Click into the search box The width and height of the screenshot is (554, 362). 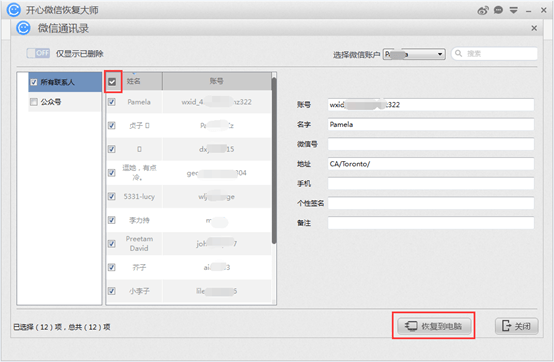pyautogui.click(x=494, y=54)
